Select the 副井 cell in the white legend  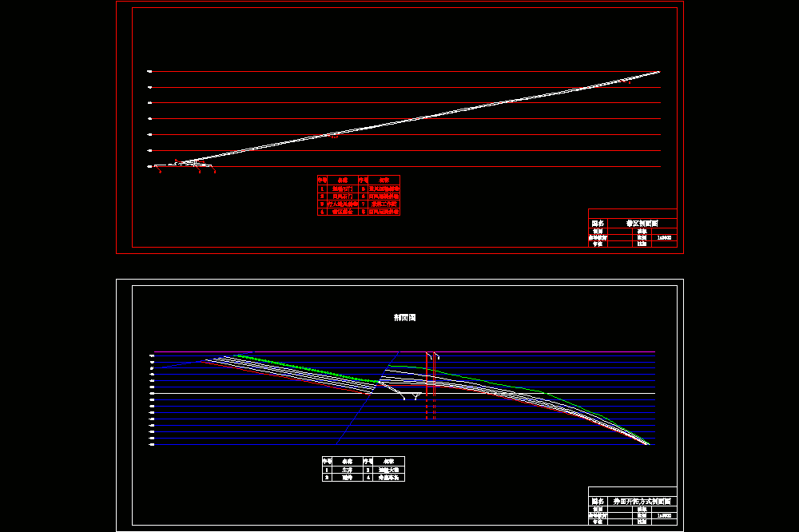tap(347, 478)
